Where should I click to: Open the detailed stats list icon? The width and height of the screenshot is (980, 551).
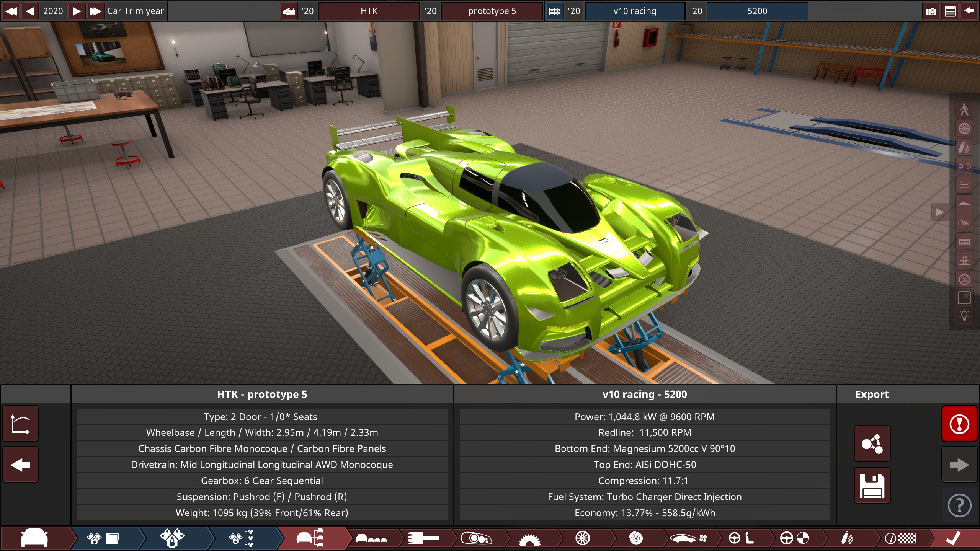[950, 11]
